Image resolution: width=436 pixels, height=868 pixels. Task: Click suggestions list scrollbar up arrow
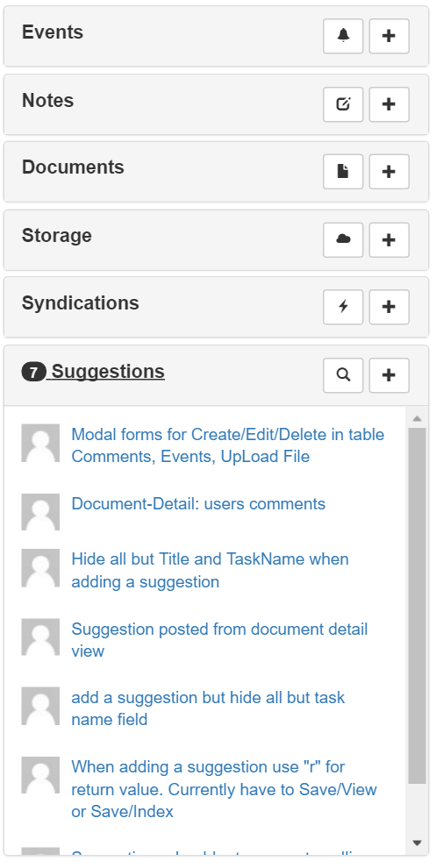point(418,418)
